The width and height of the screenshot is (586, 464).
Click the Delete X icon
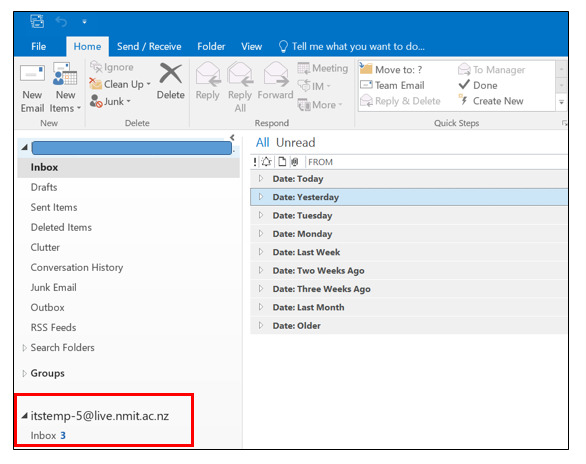[x=170, y=73]
